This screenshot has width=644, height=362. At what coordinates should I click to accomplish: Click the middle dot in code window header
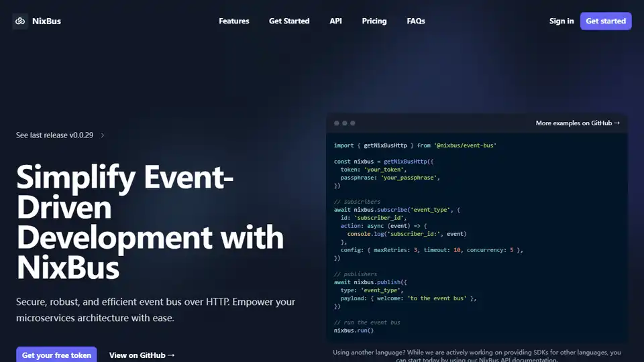(x=345, y=123)
